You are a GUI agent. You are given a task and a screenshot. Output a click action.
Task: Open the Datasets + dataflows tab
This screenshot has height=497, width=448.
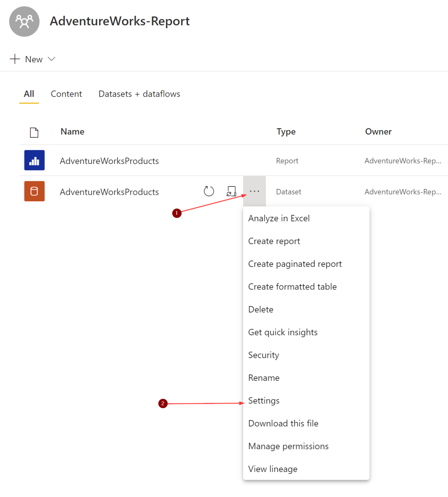click(139, 94)
